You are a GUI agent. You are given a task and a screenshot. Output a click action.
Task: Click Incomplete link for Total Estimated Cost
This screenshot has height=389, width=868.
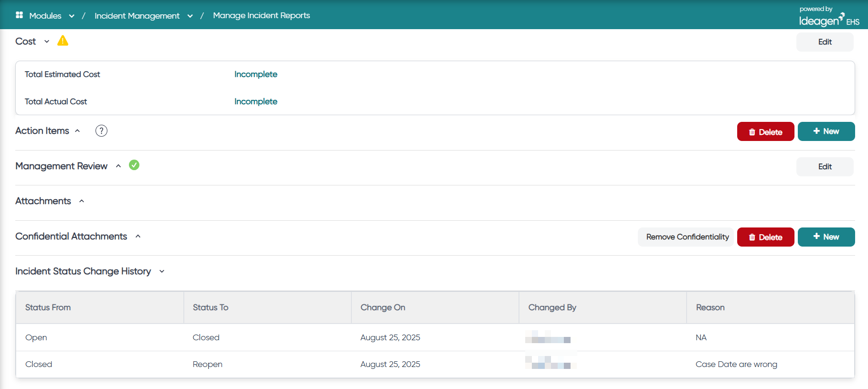click(256, 74)
